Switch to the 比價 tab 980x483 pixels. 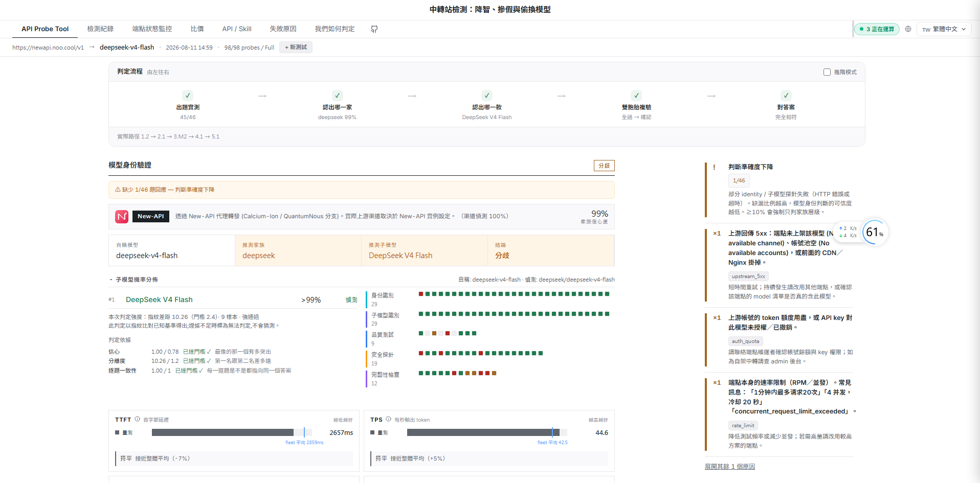pyautogui.click(x=197, y=29)
